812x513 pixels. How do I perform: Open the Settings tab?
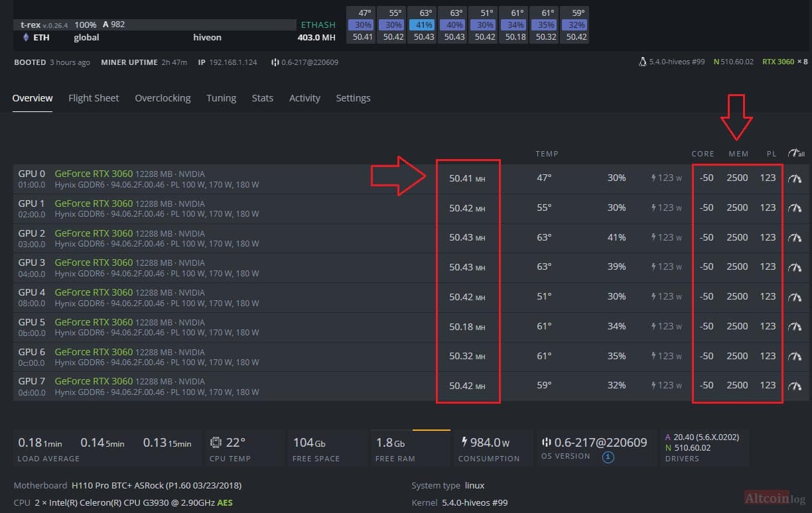click(353, 98)
